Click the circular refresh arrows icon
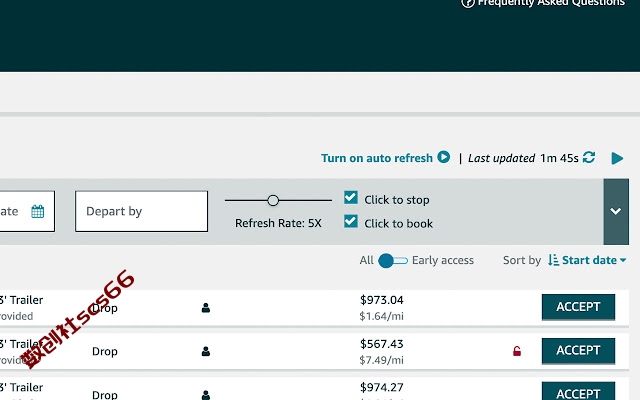The height and width of the screenshot is (400, 640). [x=589, y=157]
